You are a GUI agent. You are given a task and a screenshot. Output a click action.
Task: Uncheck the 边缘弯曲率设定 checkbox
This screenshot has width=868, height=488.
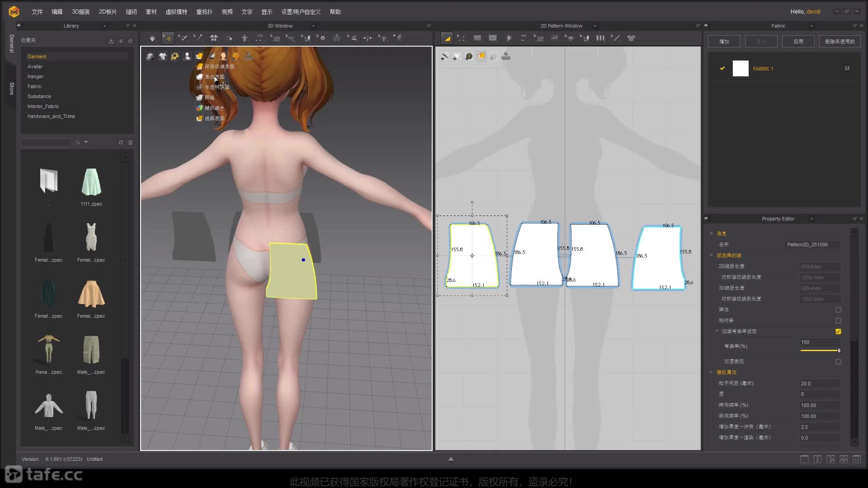pos(838,331)
